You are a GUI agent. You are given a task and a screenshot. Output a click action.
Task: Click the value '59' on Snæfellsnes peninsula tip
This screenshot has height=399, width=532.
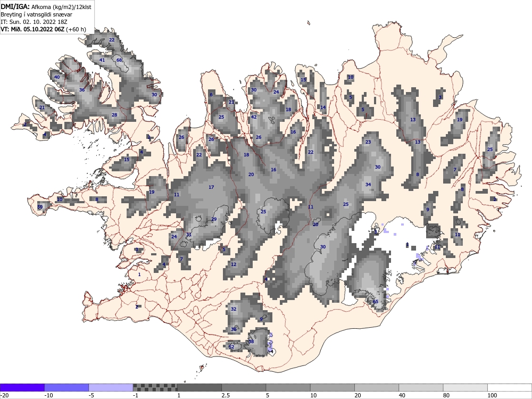40,207
